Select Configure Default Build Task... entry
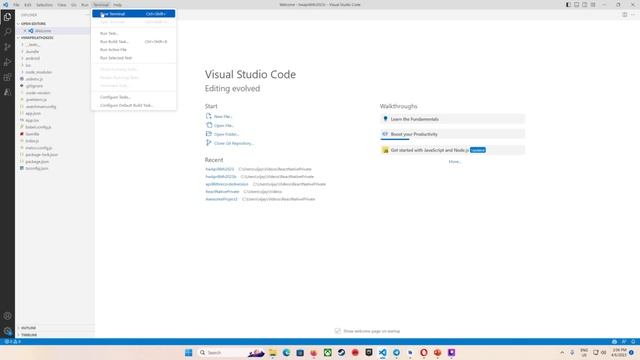The height and width of the screenshot is (360, 640). [133, 105]
